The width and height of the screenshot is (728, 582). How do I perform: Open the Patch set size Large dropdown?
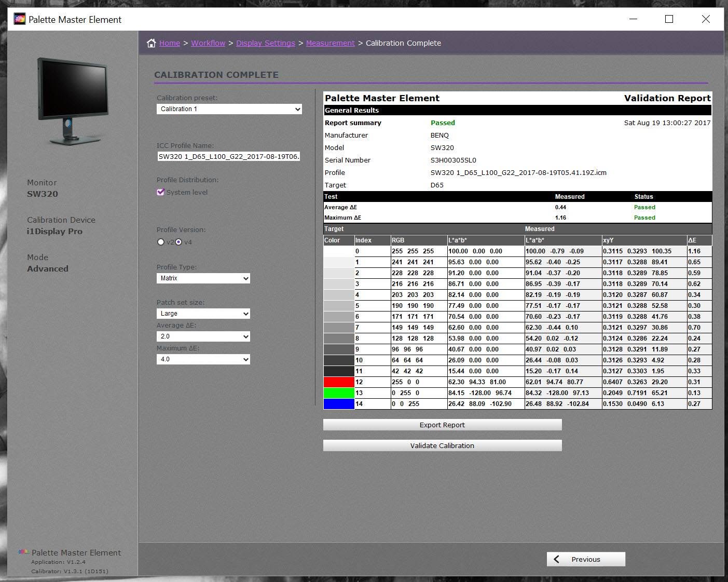click(x=203, y=314)
